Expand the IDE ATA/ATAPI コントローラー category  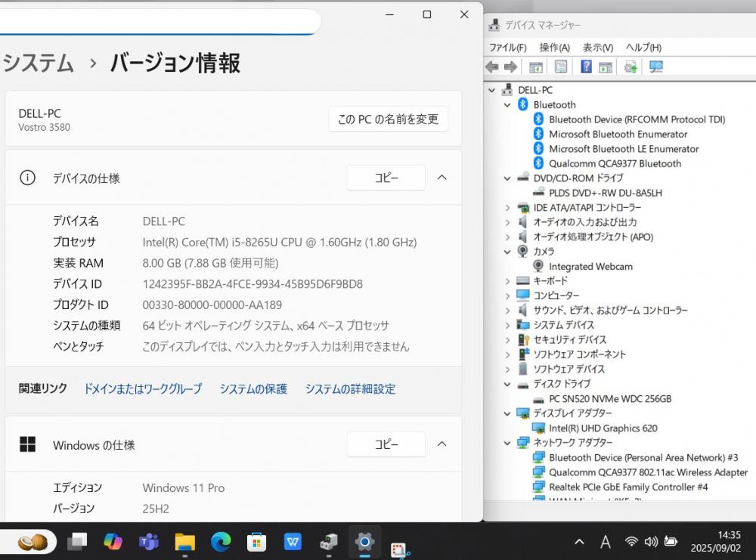[x=507, y=208]
